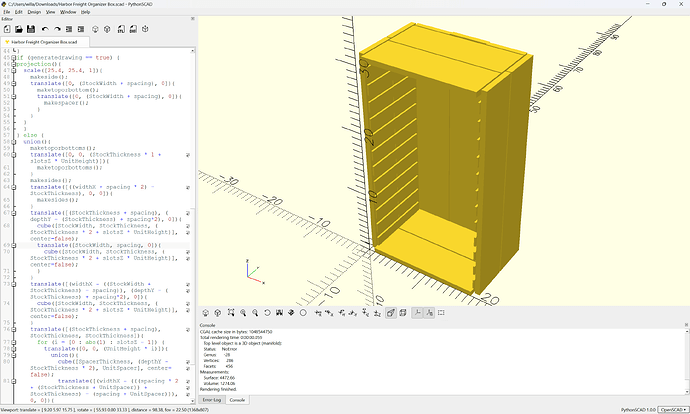
Task: Click the New file icon in editor toolbar
Action: pos(7,29)
